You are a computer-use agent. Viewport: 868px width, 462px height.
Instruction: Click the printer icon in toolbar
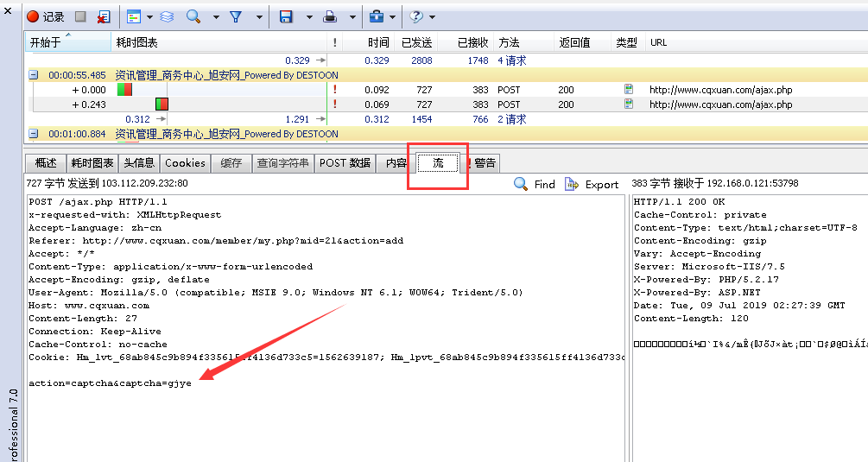(330, 16)
